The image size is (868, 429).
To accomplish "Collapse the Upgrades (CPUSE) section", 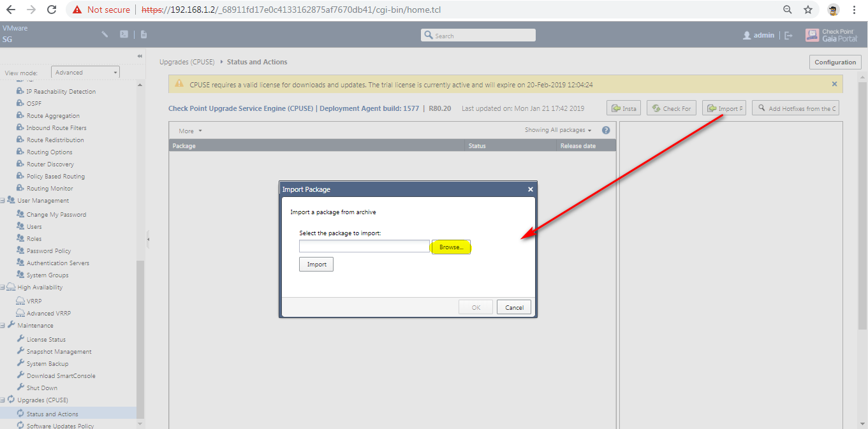I will pos(3,400).
